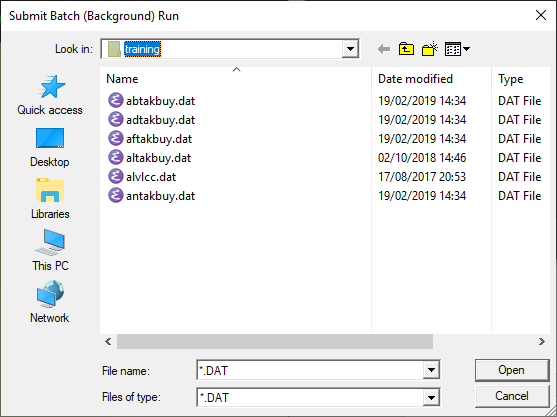Click the Open button
The image size is (557, 417).
coord(512,370)
